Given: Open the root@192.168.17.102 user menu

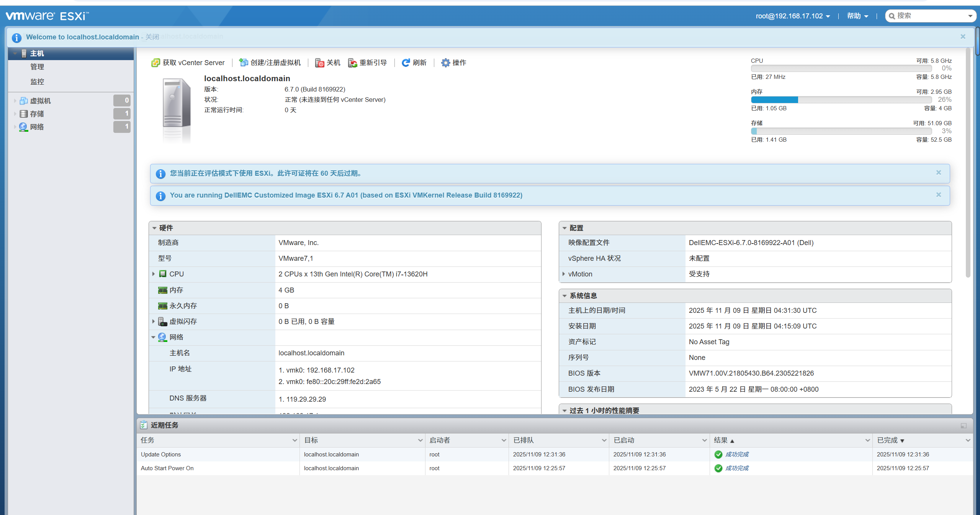Looking at the screenshot, I should pyautogui.click(x=793, y=16).
